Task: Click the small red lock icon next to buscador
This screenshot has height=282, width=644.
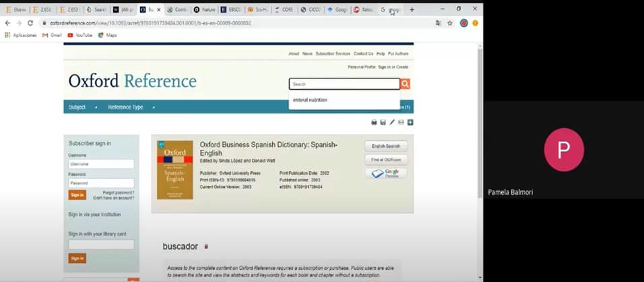Action: coord(206,247)
